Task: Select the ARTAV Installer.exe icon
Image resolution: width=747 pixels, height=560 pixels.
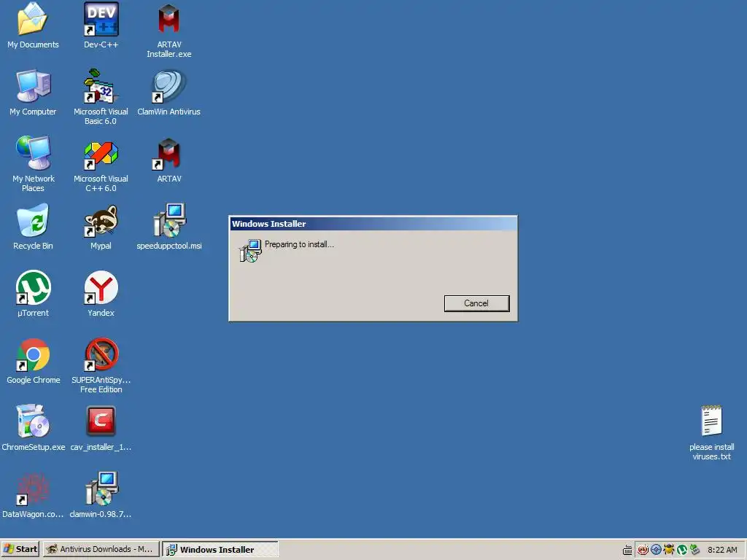Action: pos(169,19)
